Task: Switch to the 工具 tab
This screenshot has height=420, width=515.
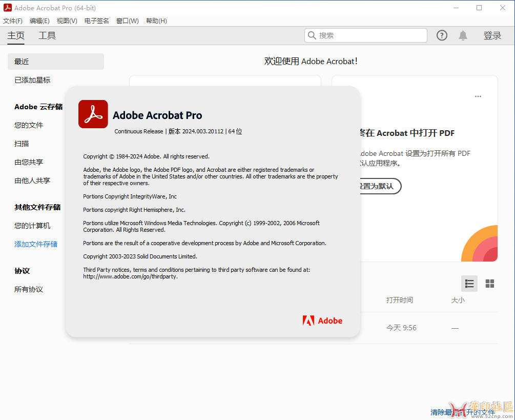Action: [x=47, y=35]
